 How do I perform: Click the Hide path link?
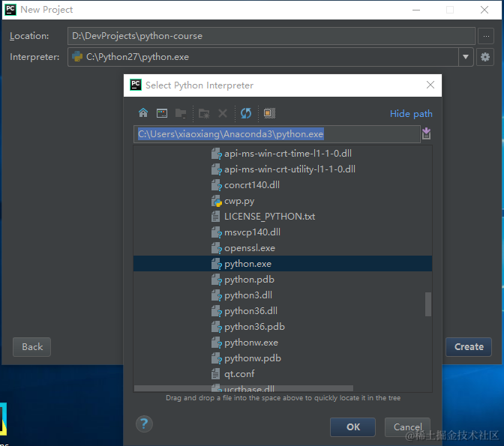point(411,114)
